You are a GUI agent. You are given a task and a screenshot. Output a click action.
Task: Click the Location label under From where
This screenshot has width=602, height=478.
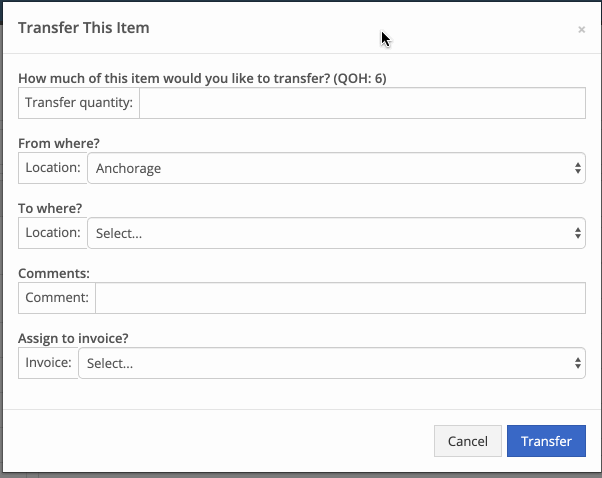click(x=53, y=168)
